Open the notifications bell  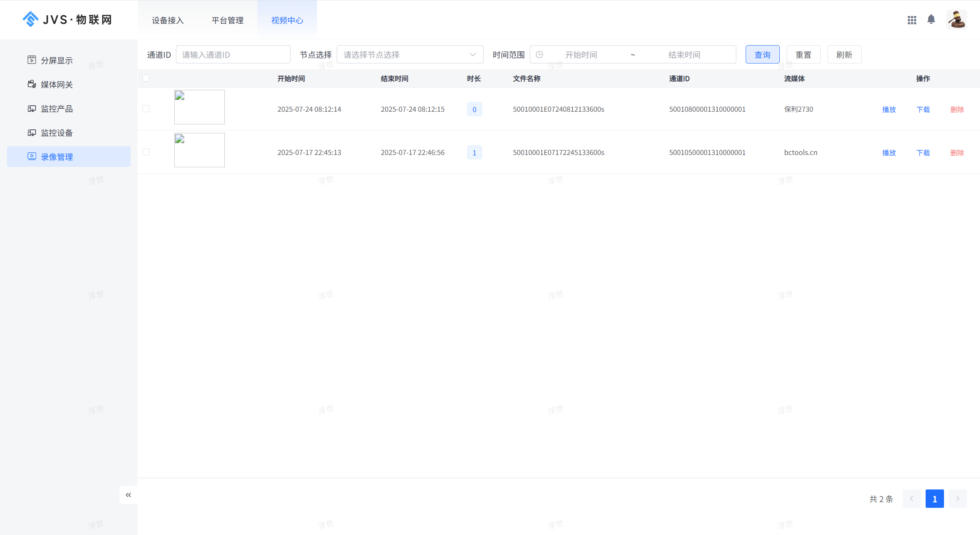[x=931, y=19]
